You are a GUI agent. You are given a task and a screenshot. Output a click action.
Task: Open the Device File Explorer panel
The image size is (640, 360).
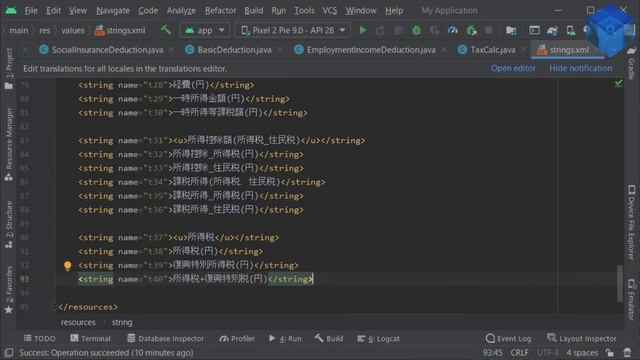(x=631, y=222)
